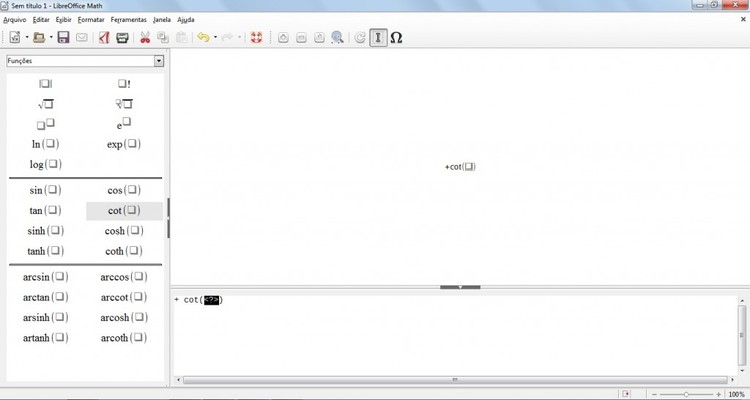Insert ln function element
The image size is (750, 400).
pyautogui.click(x=45, y=144)
